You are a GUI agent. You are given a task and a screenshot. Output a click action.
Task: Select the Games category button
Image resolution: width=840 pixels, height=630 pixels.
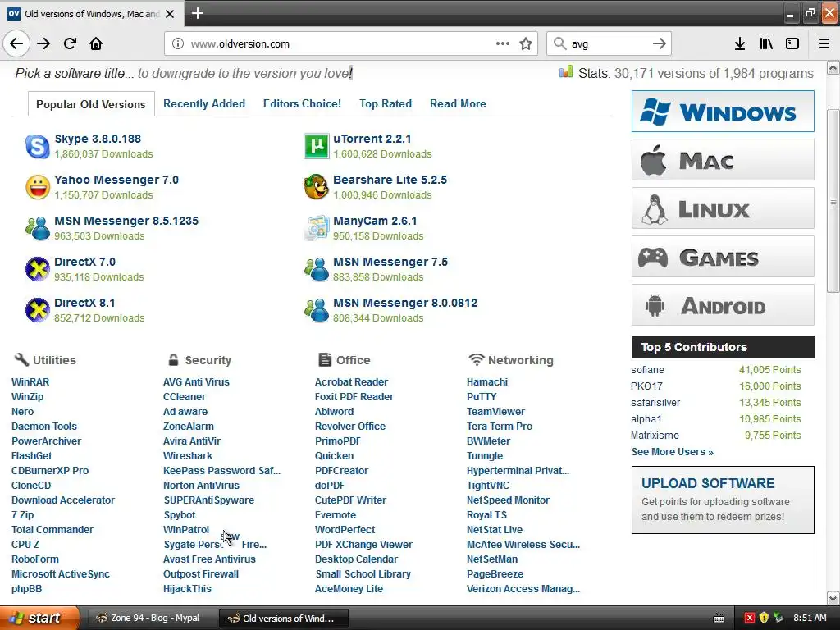pos(723,257)
